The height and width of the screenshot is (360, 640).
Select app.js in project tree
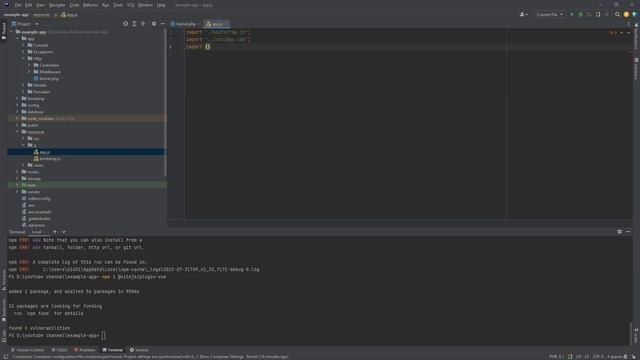pyautogui.click(x=44, y=152)
